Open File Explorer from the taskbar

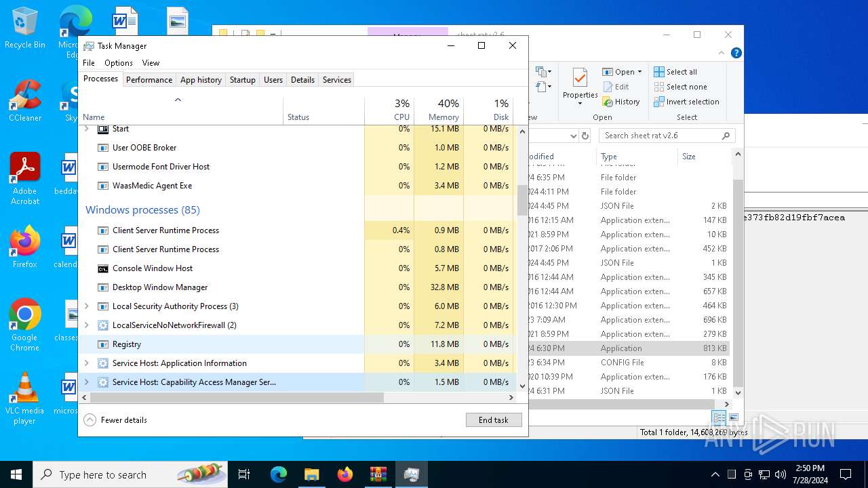click(311, 474)
